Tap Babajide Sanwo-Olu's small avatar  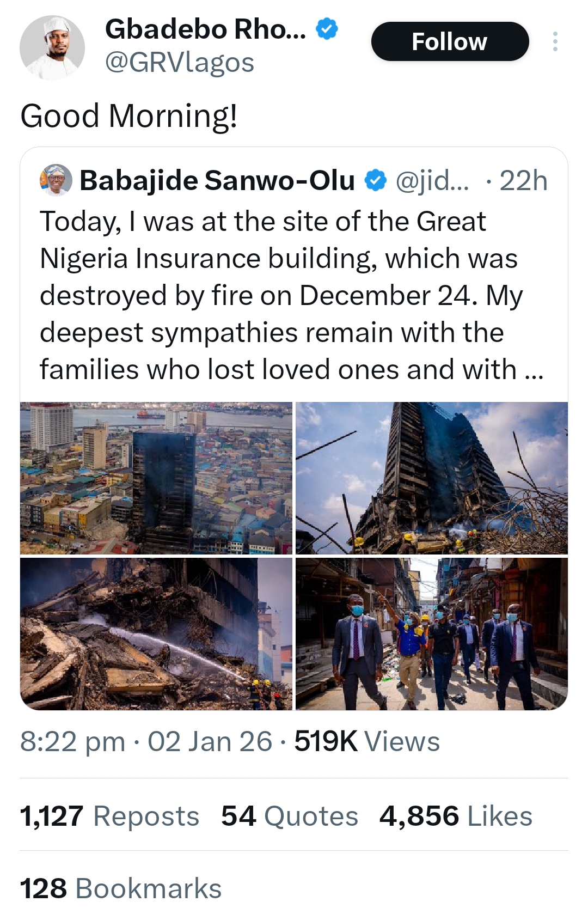(x=56, y=180)
